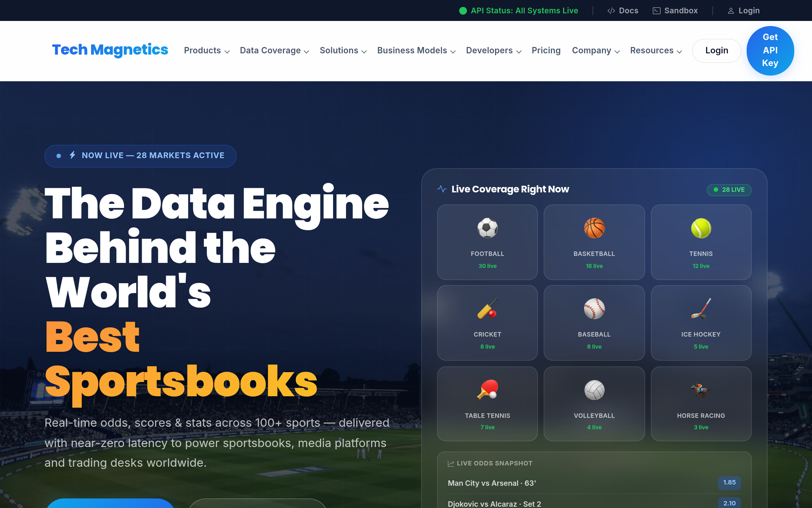Click the ICE HOCKEY card label
This screenshot has width=812, height=508.
[701, 334]
